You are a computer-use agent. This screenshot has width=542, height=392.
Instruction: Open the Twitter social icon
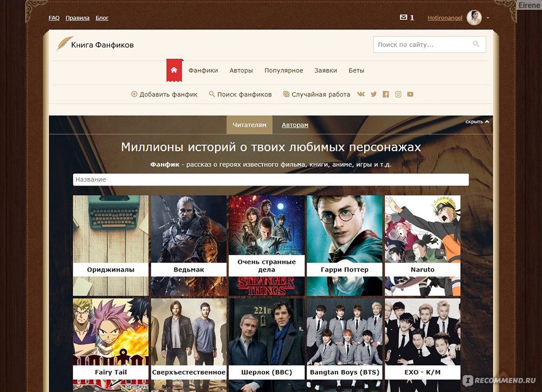click(373, 94)
